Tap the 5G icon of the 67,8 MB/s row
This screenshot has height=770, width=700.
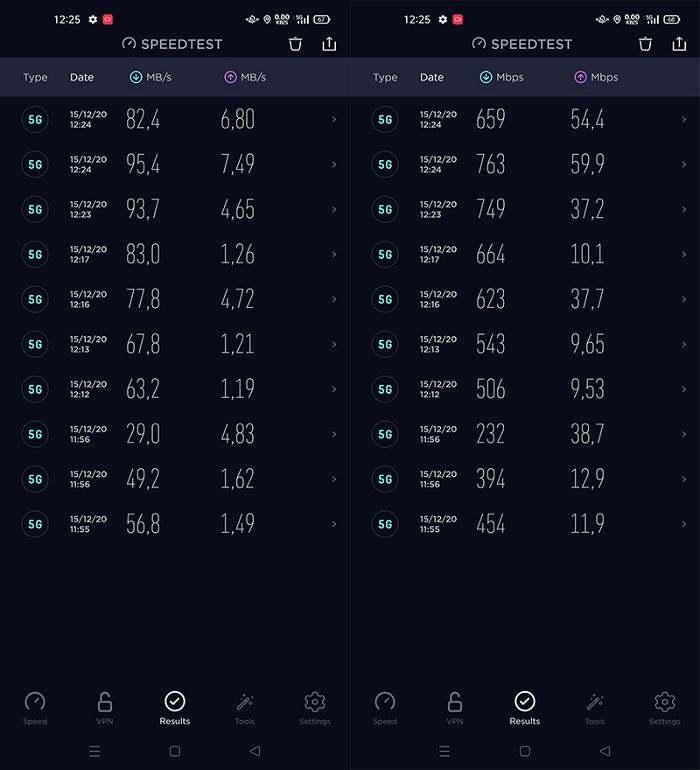tap(35, 344)
